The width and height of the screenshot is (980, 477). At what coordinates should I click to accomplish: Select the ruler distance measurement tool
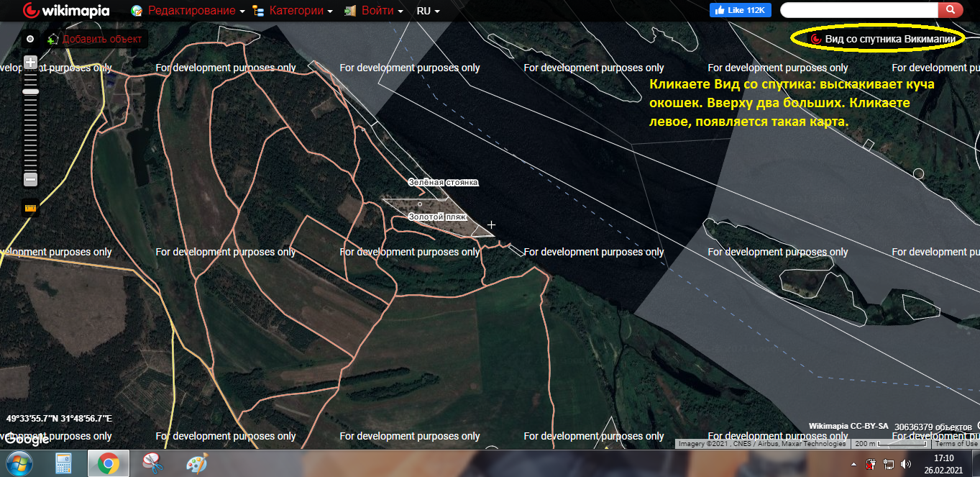30,208
